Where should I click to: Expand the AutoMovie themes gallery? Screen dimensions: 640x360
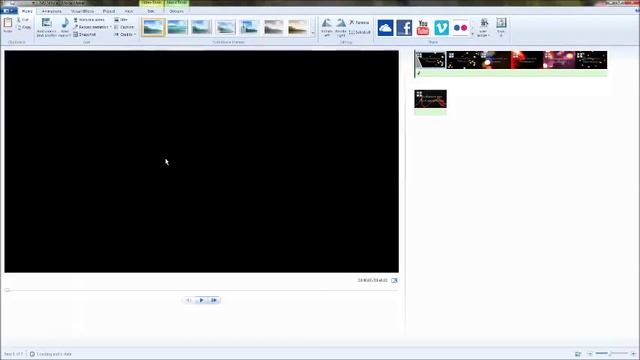click(313, 33)
